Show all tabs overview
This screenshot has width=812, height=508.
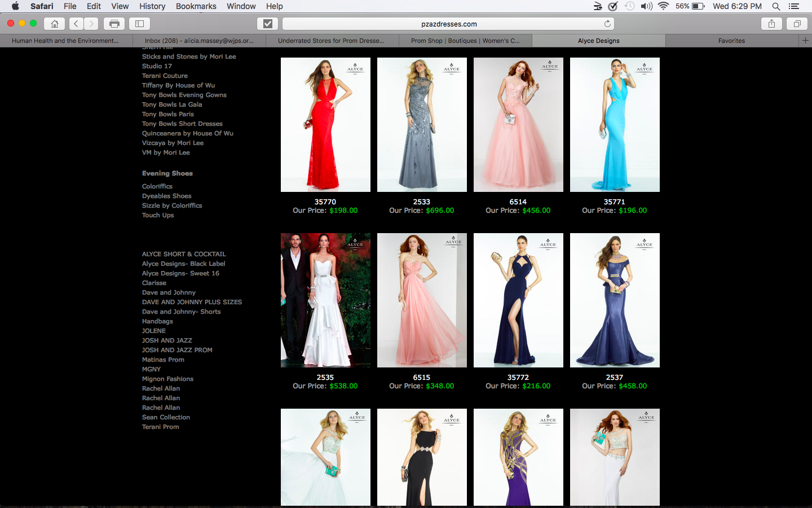click(x=797, y=24)
